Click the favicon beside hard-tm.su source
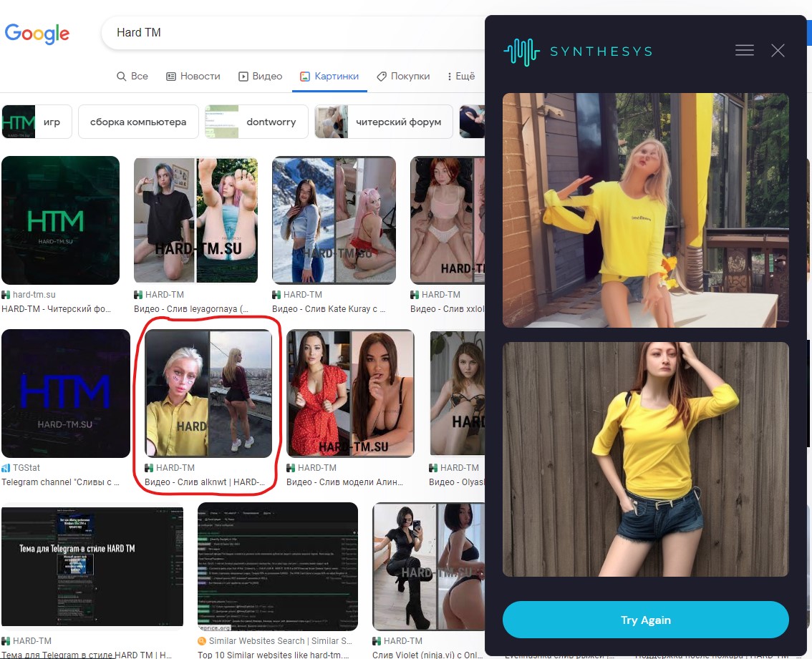Screen dimensions: 812x659 pyautogui.click(x=6, y=295)
